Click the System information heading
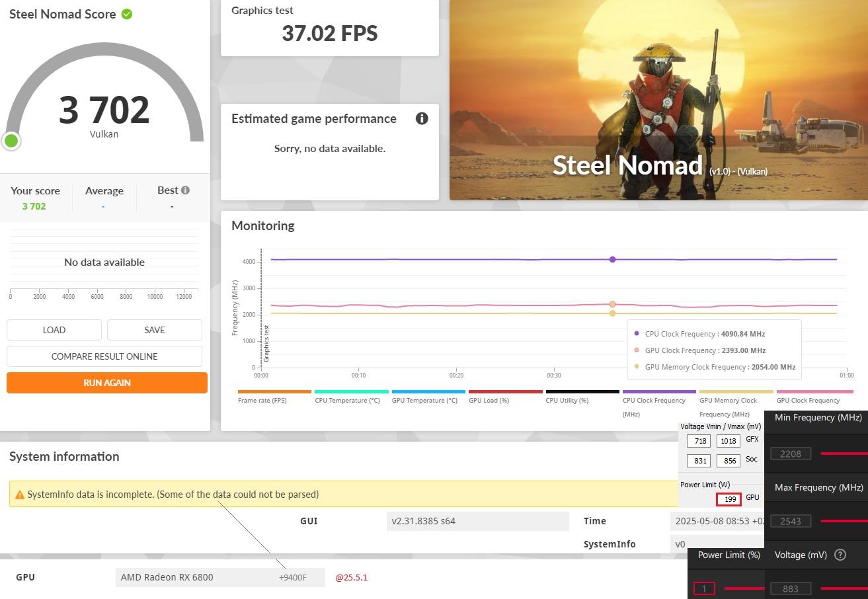This screenshot has height=599, width=868. click(x=64, y=456)
